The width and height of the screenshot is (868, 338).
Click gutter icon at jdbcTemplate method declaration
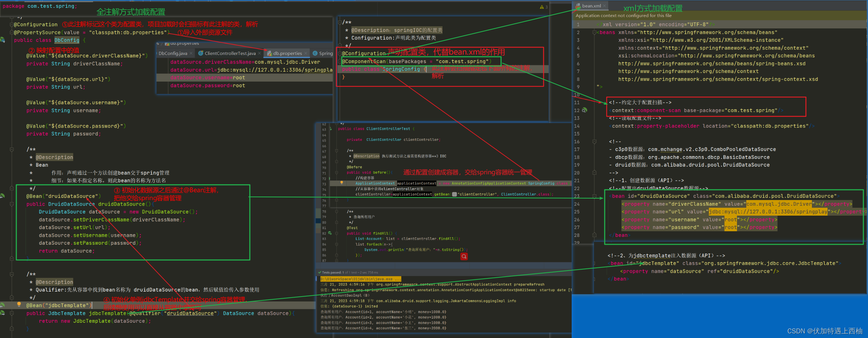point(2,313)
